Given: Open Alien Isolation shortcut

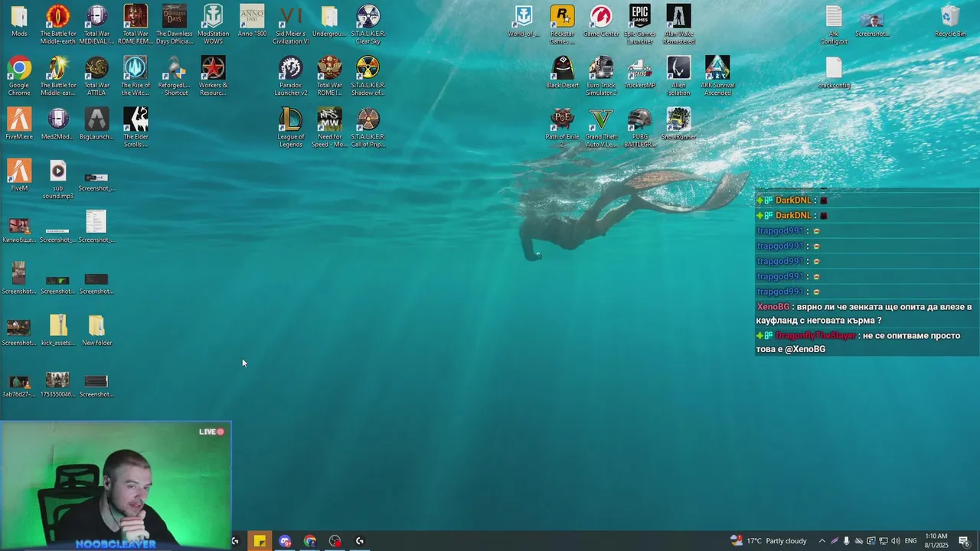Looking at the screenshot, I should tap(678, 76).
